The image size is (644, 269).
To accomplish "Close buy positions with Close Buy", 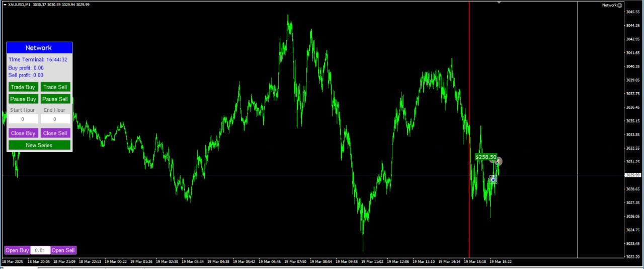I will tap(23, 133).
